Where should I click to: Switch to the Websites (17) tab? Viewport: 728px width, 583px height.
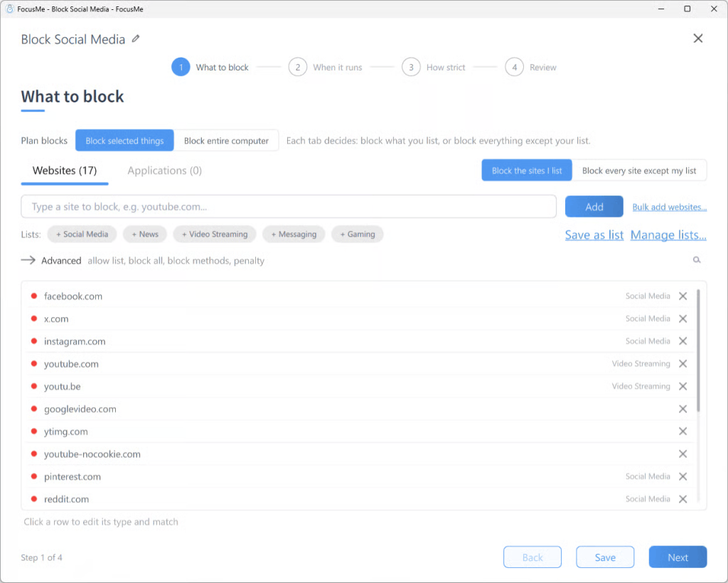[65, 171]
